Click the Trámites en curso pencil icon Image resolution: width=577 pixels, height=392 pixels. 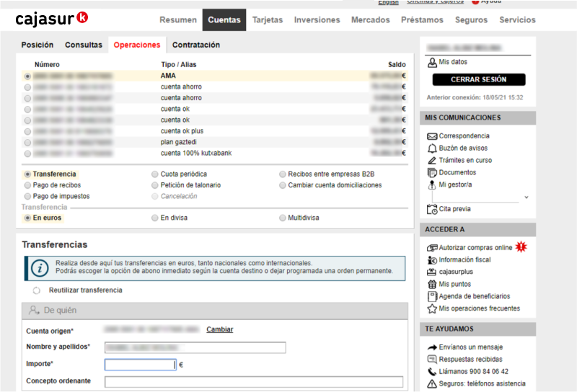click(432, 161)
